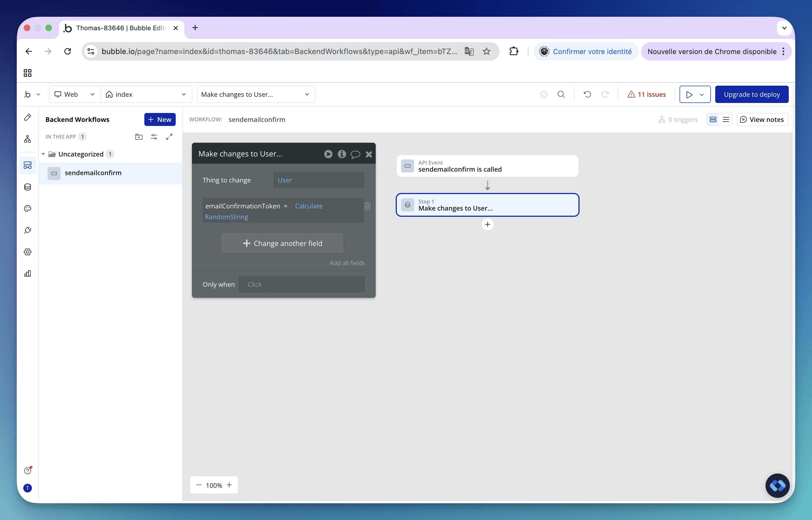The width and height of the screenshot is (812, 520).
Task: Open the Plugins plug icon
Action: (28, 230)
